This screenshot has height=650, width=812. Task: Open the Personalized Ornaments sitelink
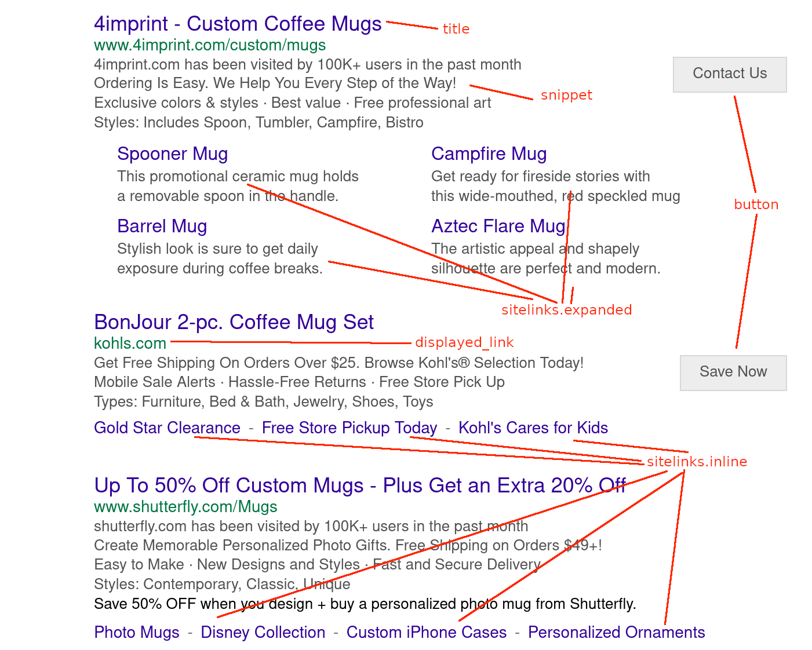616,633
